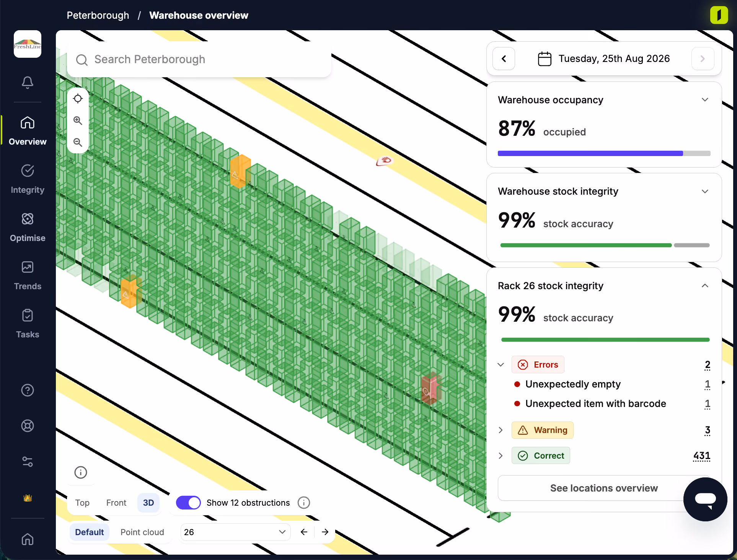737x560 pixels.
Task: Switch to Top view
Action: [82, 503]
